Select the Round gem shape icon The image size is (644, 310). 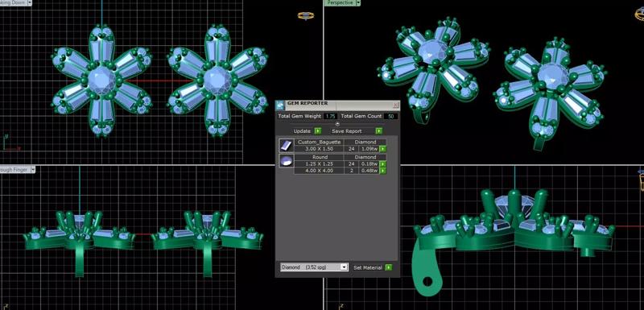[286, 160]
